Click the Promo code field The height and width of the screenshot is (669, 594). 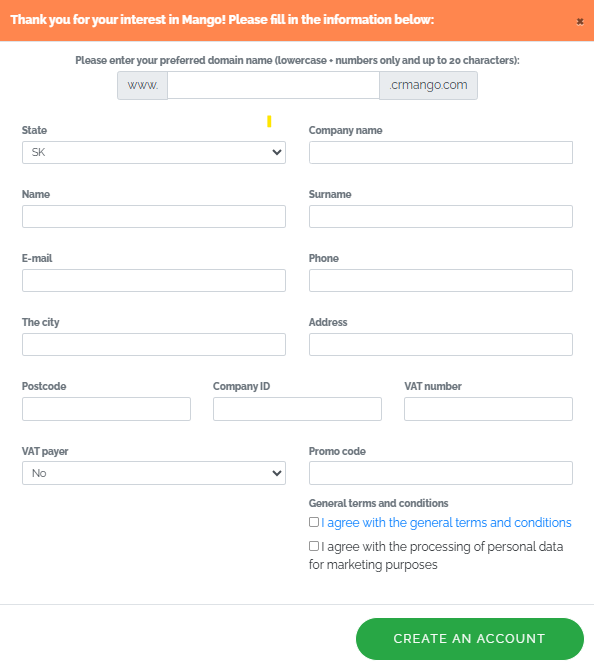pos(441,473)
